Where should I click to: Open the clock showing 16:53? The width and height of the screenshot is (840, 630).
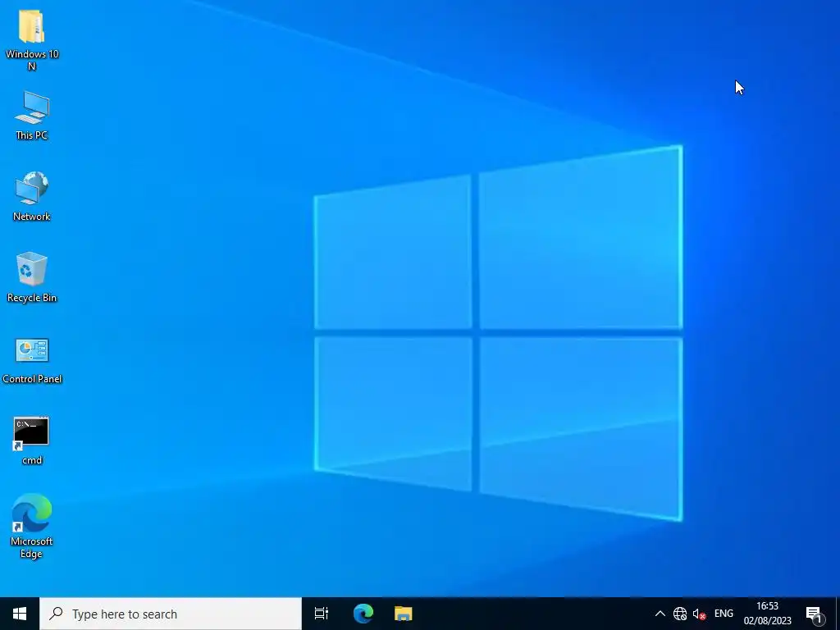(767, 614)
